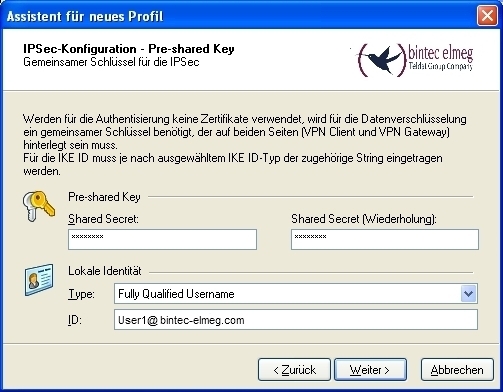Go back with the Zurück button
Screen dimensions: 503x392
coord(294,370)
